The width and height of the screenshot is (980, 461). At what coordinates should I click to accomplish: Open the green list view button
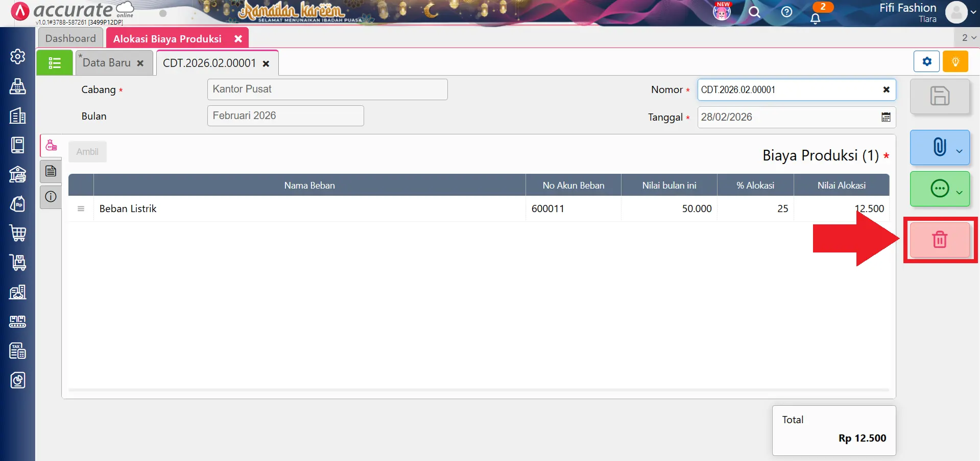55,63
